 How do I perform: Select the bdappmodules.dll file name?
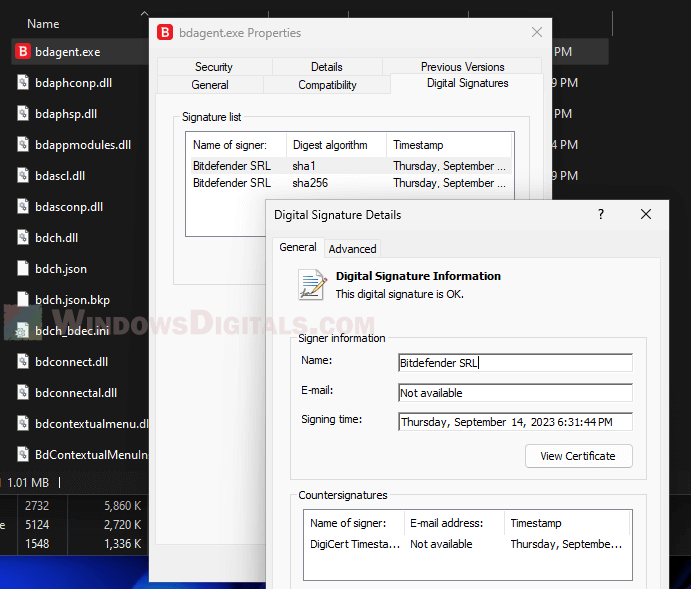click(x=83, y=145)
